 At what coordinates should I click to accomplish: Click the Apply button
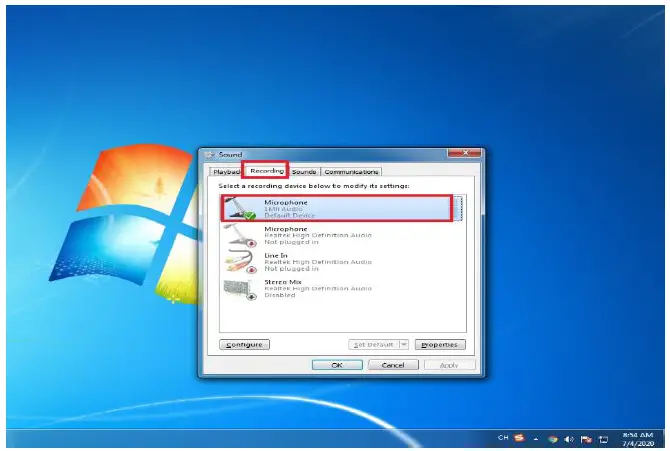pyautogui.click(x=449, y=365)
